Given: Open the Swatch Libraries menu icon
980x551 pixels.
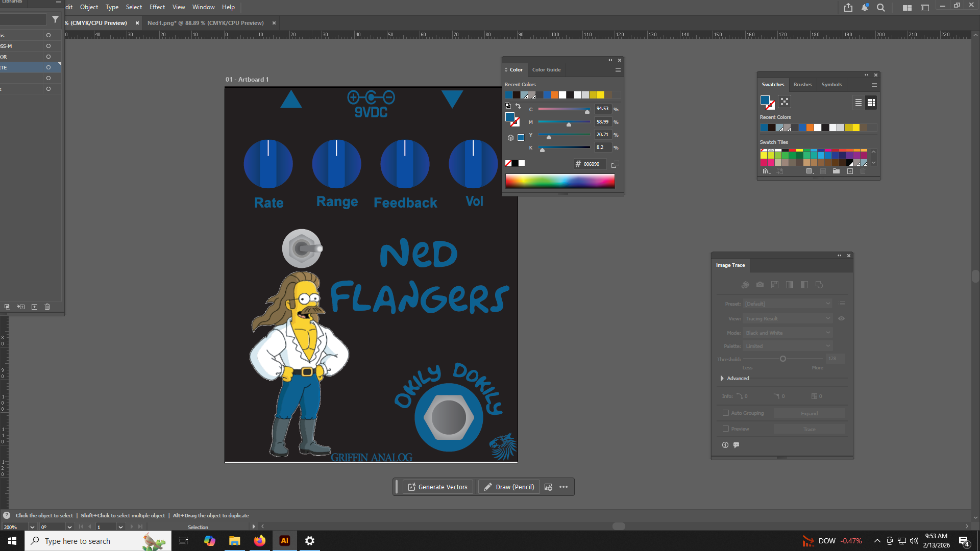Looking at the screenshot, I should click(x=766, y=171).
